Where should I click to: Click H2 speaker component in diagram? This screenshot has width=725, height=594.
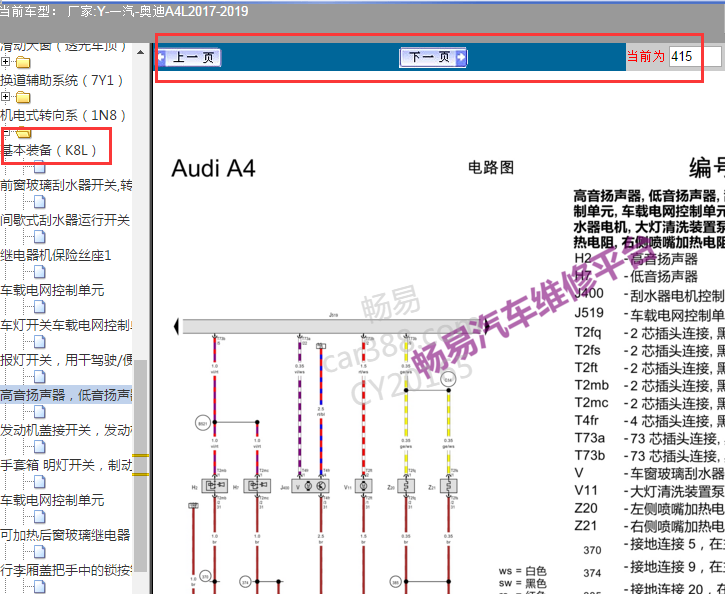point(215,486)
